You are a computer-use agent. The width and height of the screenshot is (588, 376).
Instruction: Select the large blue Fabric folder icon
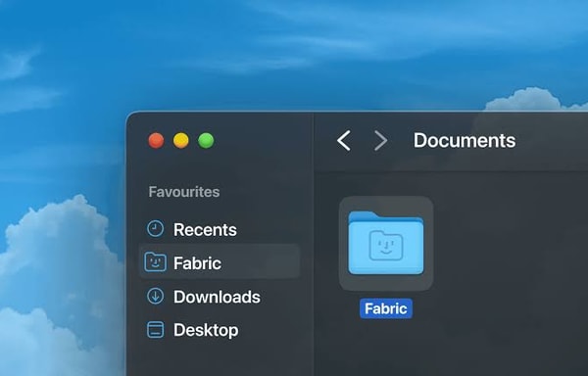coord(386,243)
